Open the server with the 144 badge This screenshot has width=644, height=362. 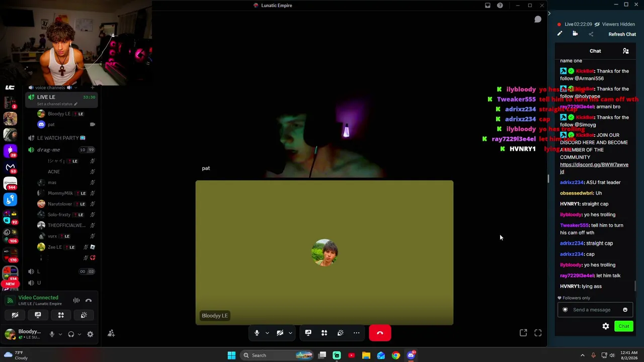[x=10, y=183]
